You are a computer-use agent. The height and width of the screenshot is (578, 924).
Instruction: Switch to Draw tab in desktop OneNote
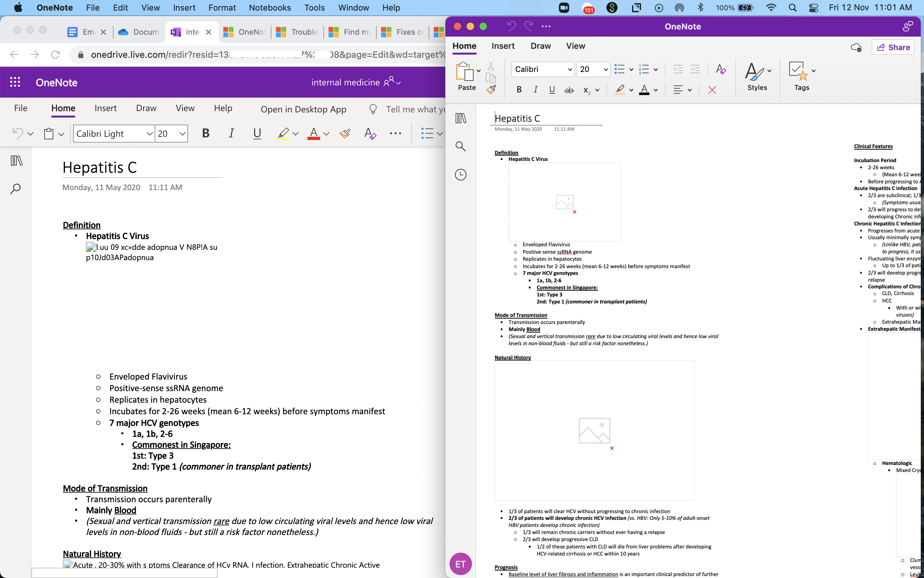[540, 46]
